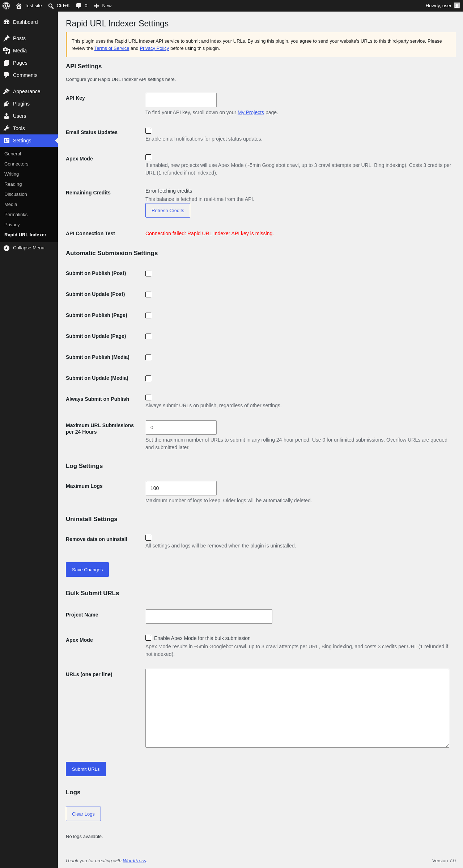
Task: Click the Howdy, user account text
Action: (438, 6)
